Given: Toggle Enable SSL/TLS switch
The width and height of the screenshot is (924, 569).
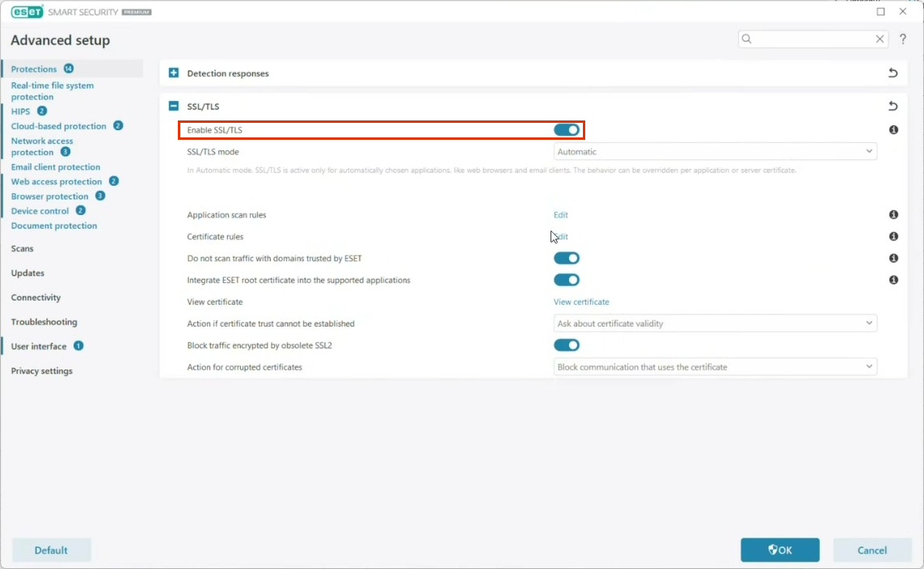Looking at the screenshot, I should (567, 129).
